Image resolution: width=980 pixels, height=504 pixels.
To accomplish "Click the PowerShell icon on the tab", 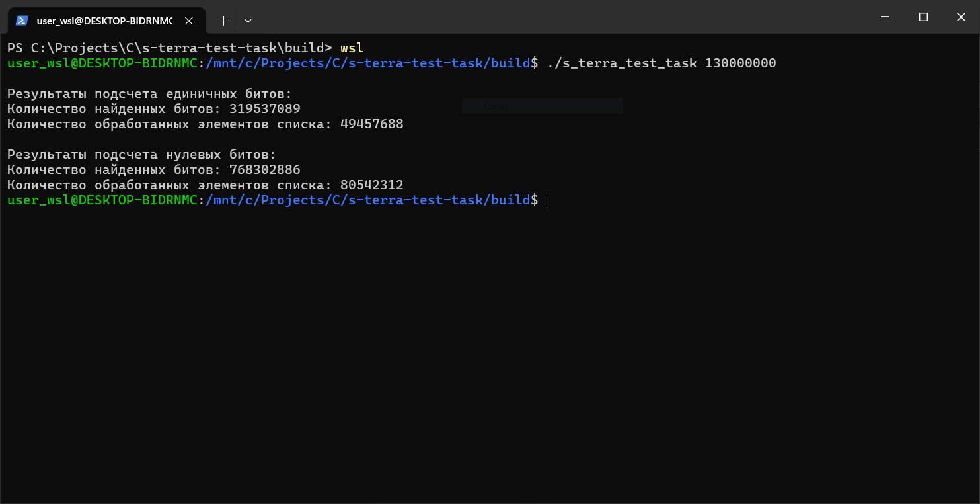I will [x=22, y=21].
